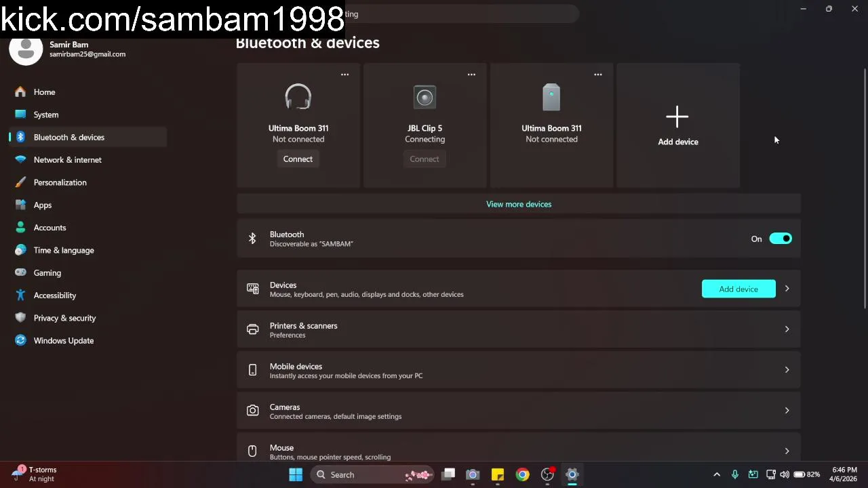
Task: Expand Mobile devices chevron
Action: pyautogui.click(x=787, y=370)
